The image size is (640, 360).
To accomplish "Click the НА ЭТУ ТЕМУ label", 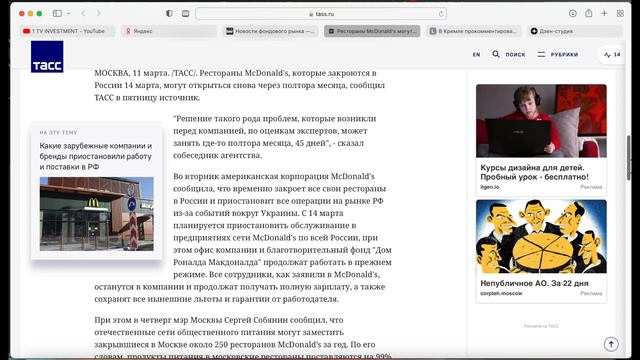I will pyautogui.click(x=58, y=133).
